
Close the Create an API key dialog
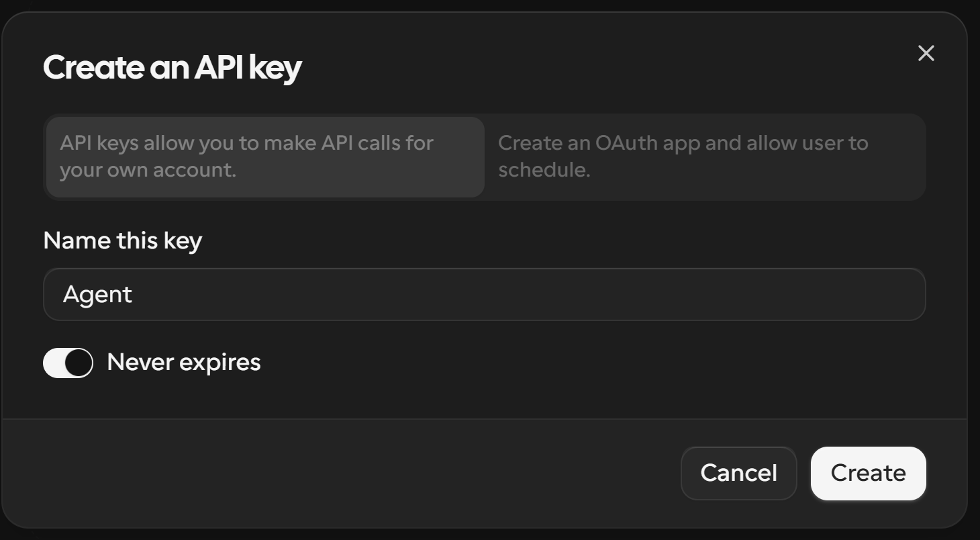point(926,53)
